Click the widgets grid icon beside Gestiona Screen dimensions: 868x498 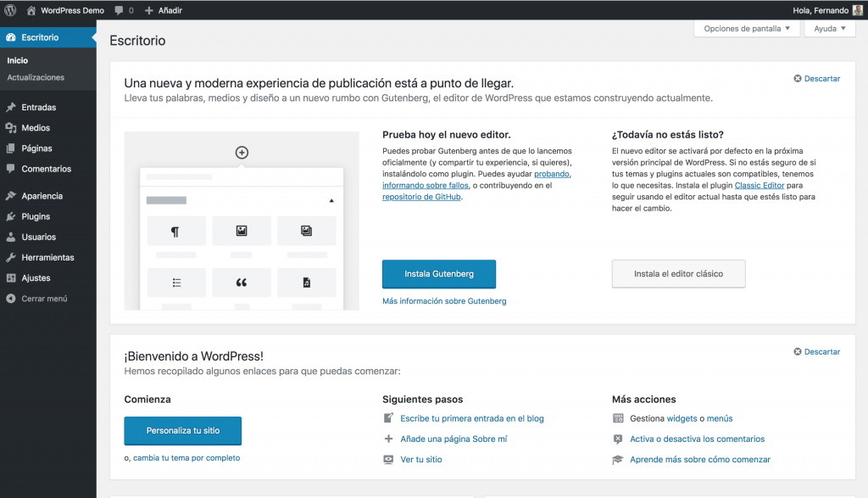[x=618, y=418]
